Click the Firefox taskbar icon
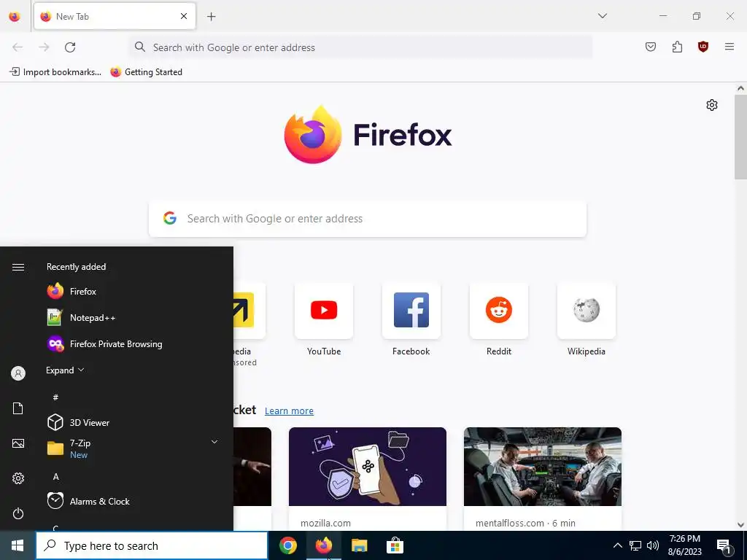Screen dimensions: 747x560 coord(323,545)
